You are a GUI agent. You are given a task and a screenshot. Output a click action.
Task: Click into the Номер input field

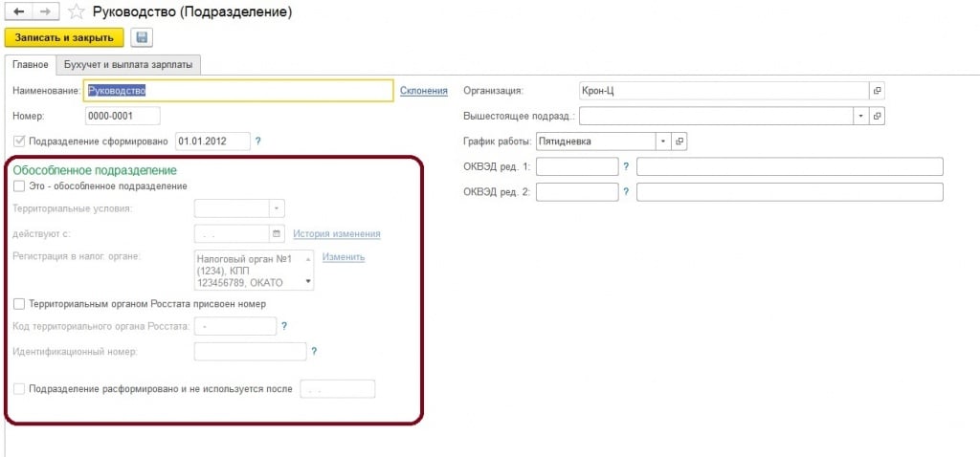pos(122,116)
